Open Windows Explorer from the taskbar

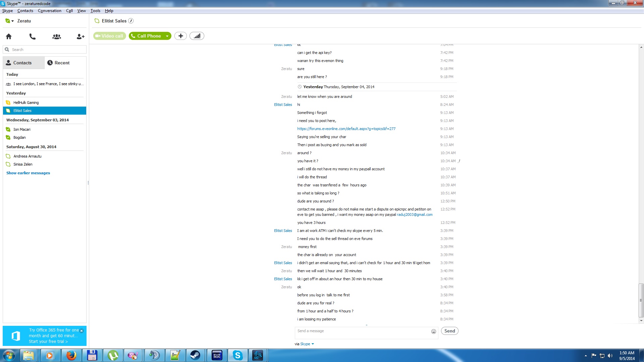(29, 355)
